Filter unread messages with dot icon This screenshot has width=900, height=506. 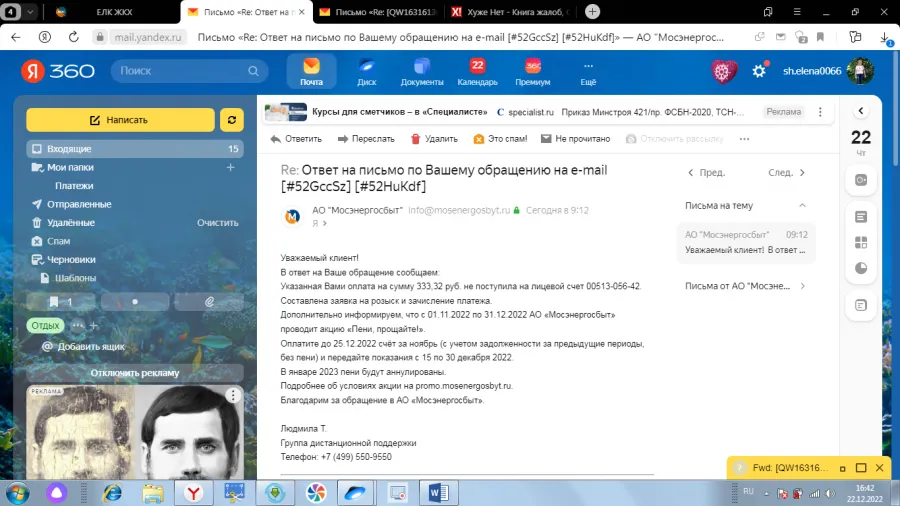135,302
